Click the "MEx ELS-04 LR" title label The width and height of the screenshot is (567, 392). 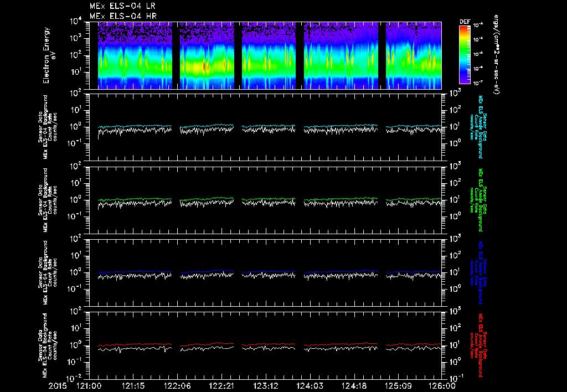(122, 6)
